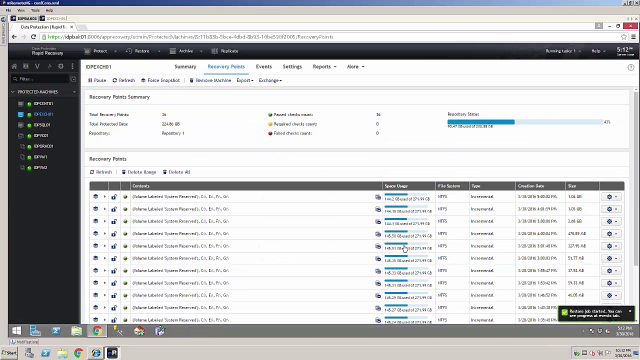Open the gear actions menu on 37.92 MB row
This screenshot has width=640, height=360.
point(611,271)
